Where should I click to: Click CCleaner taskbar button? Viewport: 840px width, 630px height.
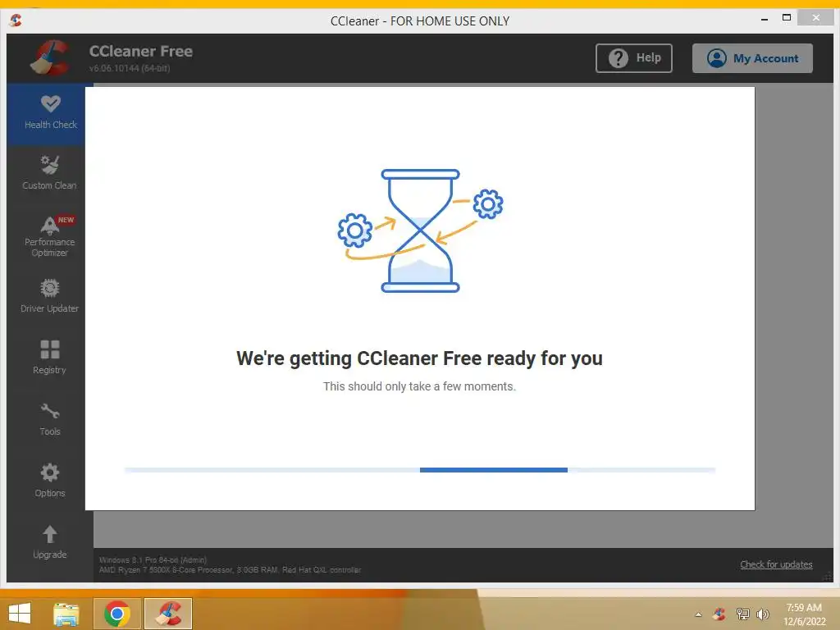pos(168,614)
